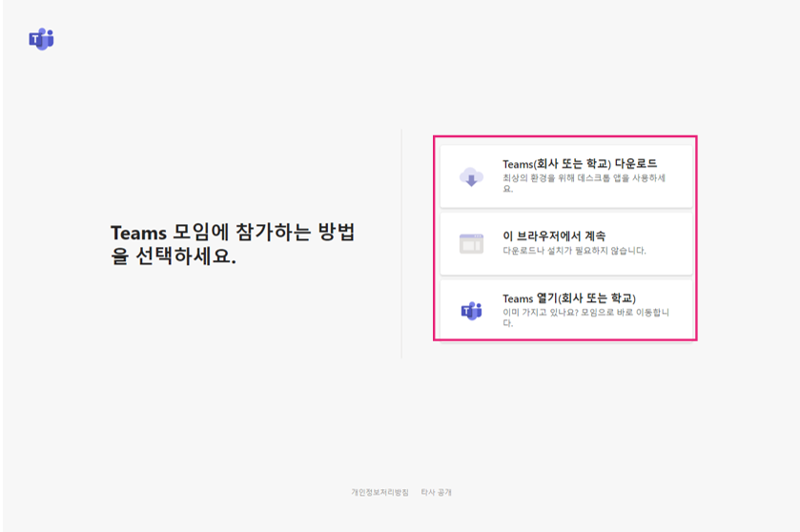Open the 개인정보처리방침 link
800x532 pixels.
(x=379, y=492)
